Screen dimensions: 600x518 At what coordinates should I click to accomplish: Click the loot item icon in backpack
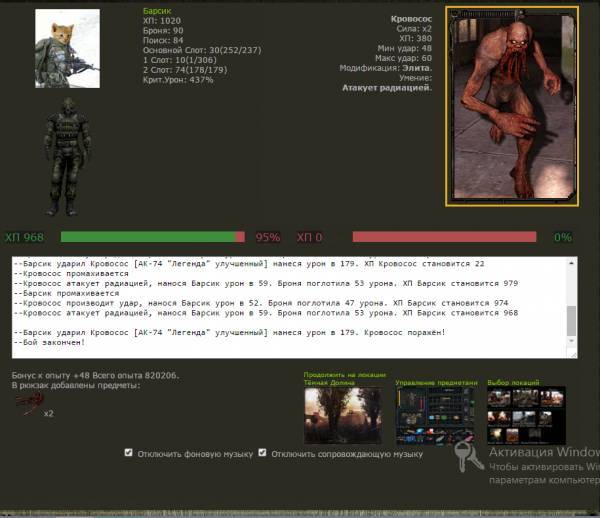tap(27, 403)
